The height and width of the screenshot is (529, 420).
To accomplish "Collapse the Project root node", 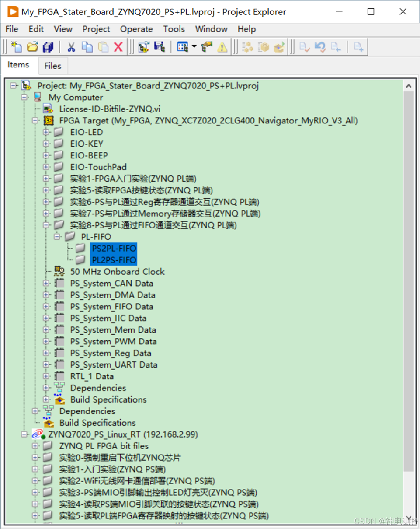I will click(14, 86).
